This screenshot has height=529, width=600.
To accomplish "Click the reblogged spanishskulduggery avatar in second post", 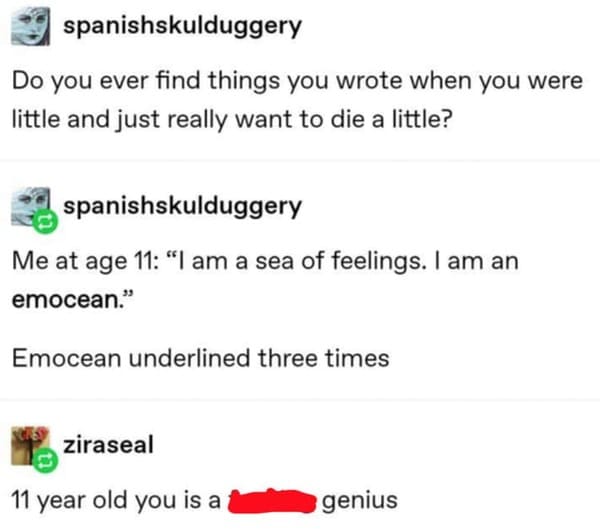I will [30, 206].
